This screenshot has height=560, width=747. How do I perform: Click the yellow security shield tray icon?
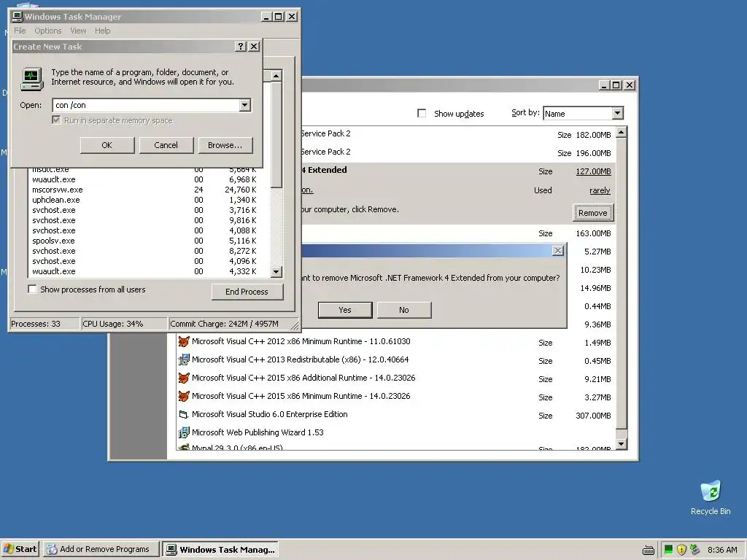point(682,550)
